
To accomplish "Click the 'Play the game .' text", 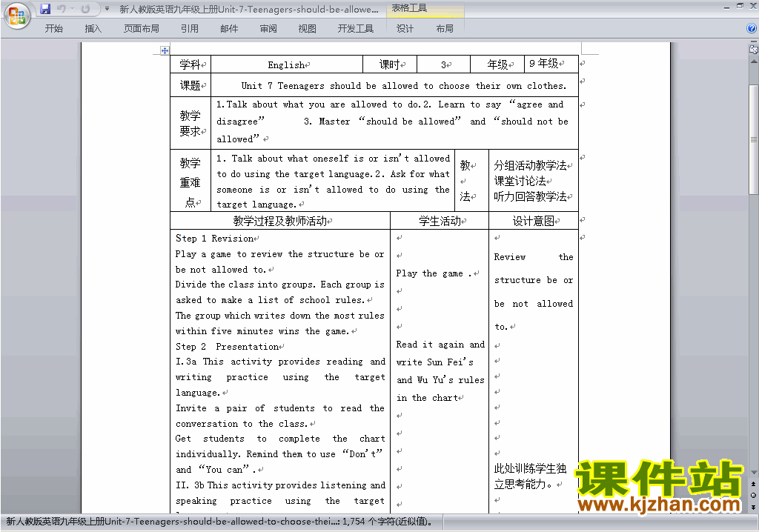I will click(434, 273).
